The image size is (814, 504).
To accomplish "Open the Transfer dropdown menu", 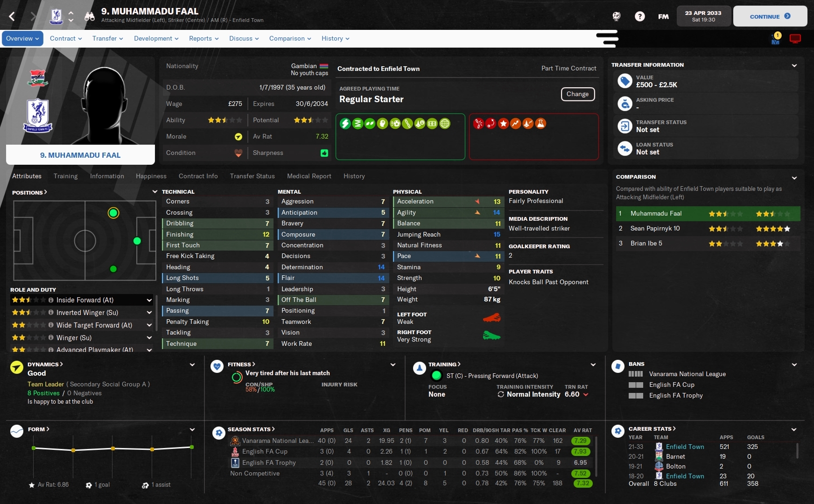I will pos(108,39).
